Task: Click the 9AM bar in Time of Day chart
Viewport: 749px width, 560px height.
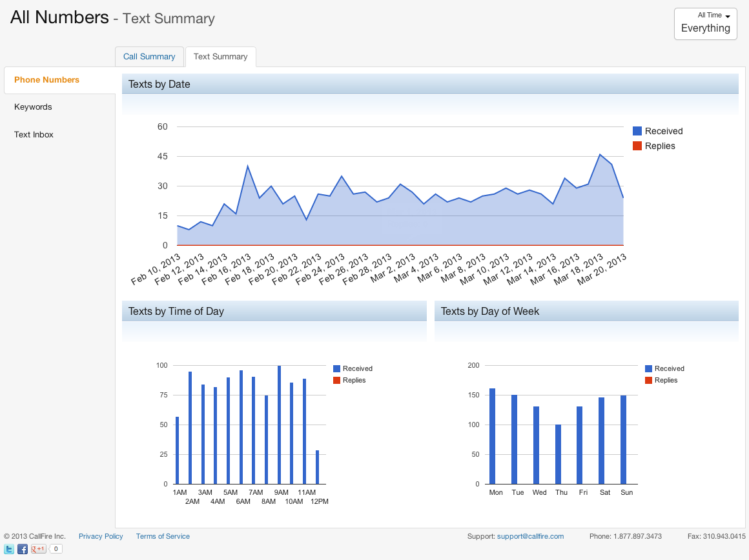Action: coord(279,426)
